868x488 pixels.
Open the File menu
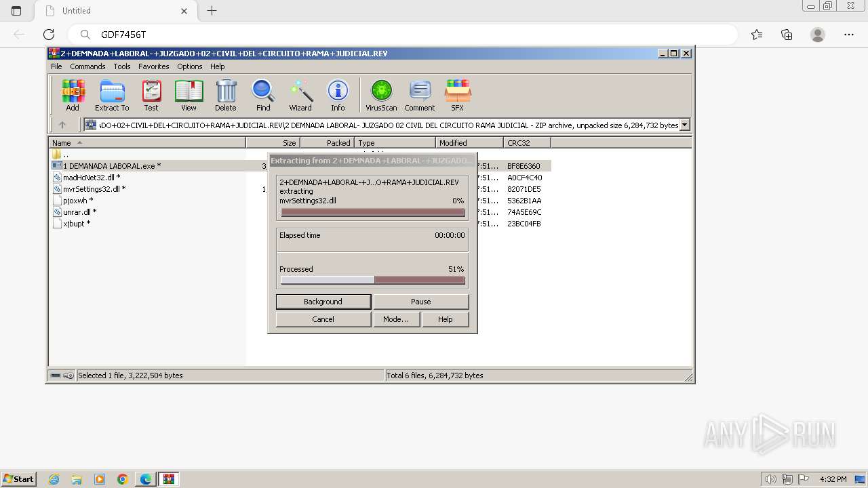(56, 66)
